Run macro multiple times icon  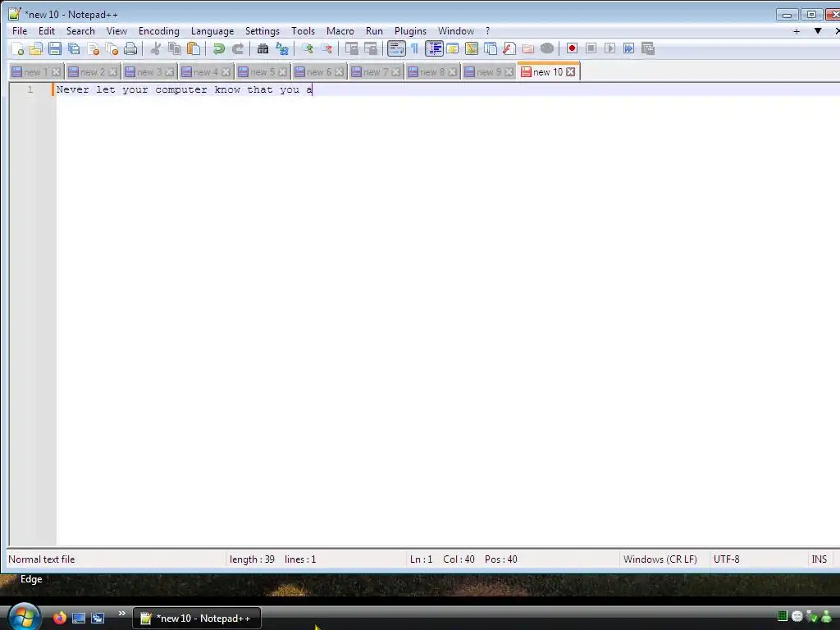(x=629, y=48)
